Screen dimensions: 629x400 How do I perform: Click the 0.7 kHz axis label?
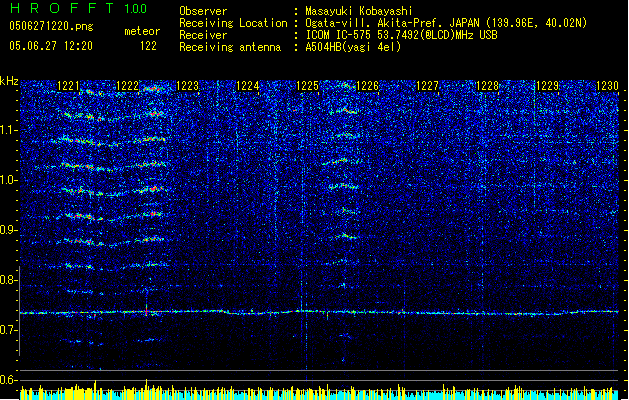tap(8, 330)
